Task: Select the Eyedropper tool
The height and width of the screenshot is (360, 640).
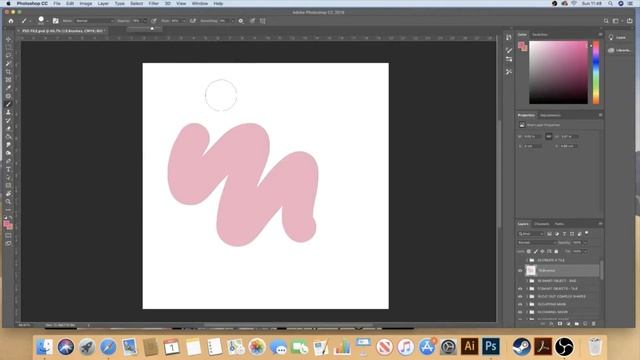Action: (x=8, y=88)
